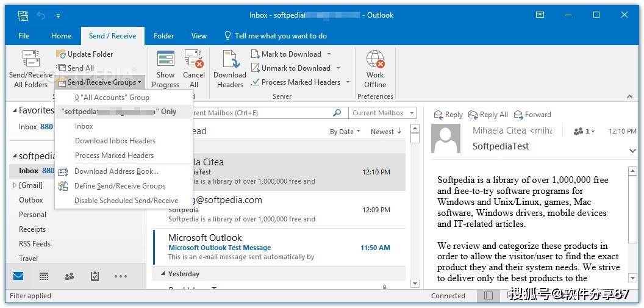Click the Undo arrow in quick access toolbar

click(41, 16)
